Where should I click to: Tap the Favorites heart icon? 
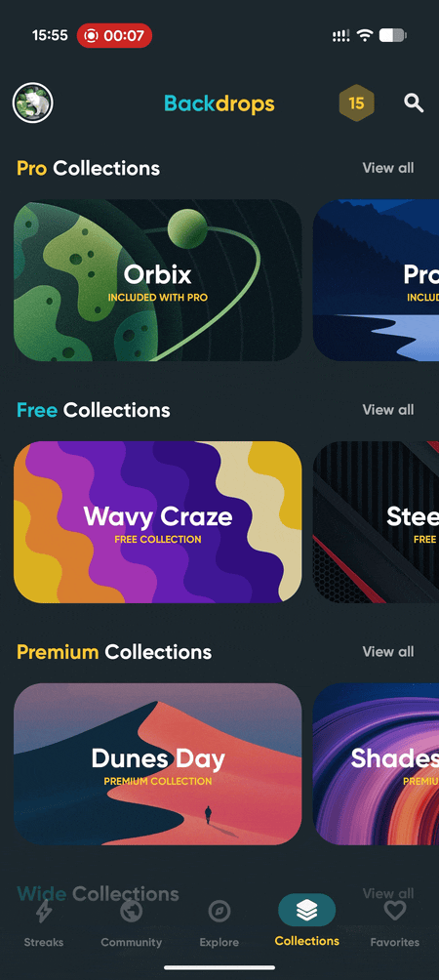point(395,911)
